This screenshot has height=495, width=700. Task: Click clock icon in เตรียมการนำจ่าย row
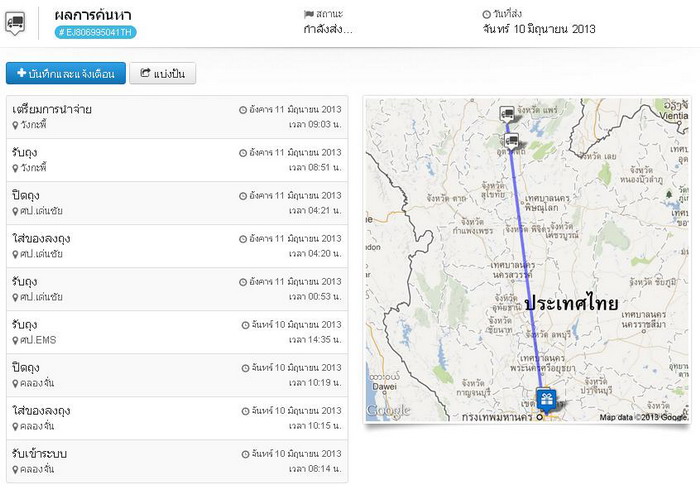point(243,109)
